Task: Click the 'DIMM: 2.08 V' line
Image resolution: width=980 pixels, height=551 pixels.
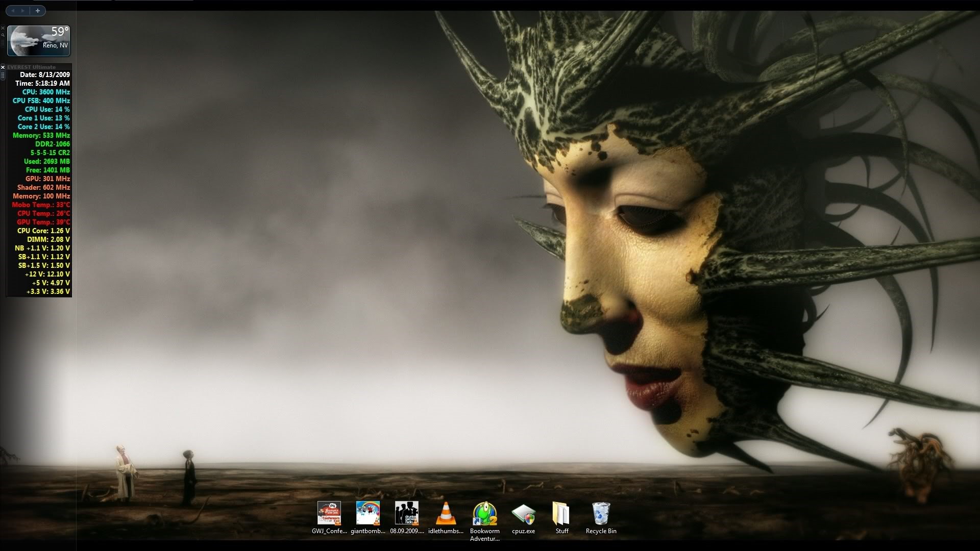Action: tap(48, 239)
